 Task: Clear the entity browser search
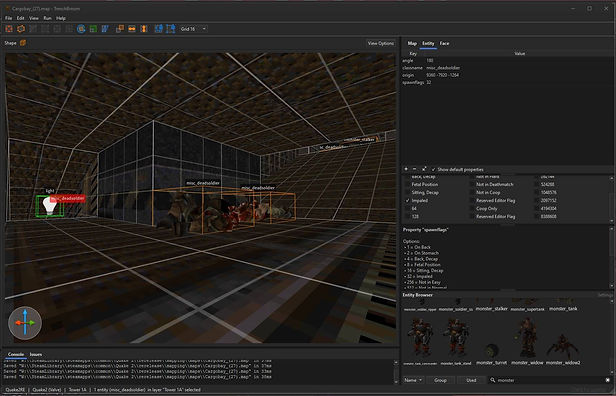point(608,380)
